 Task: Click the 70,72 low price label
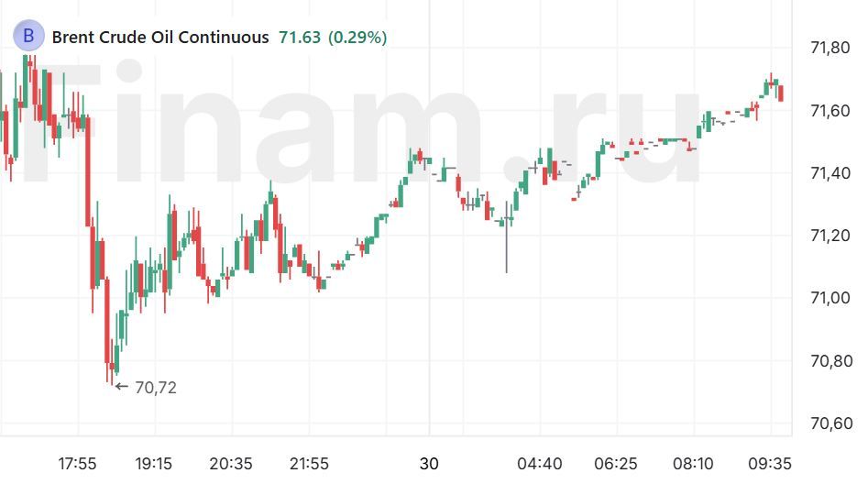tap(156, 388)
